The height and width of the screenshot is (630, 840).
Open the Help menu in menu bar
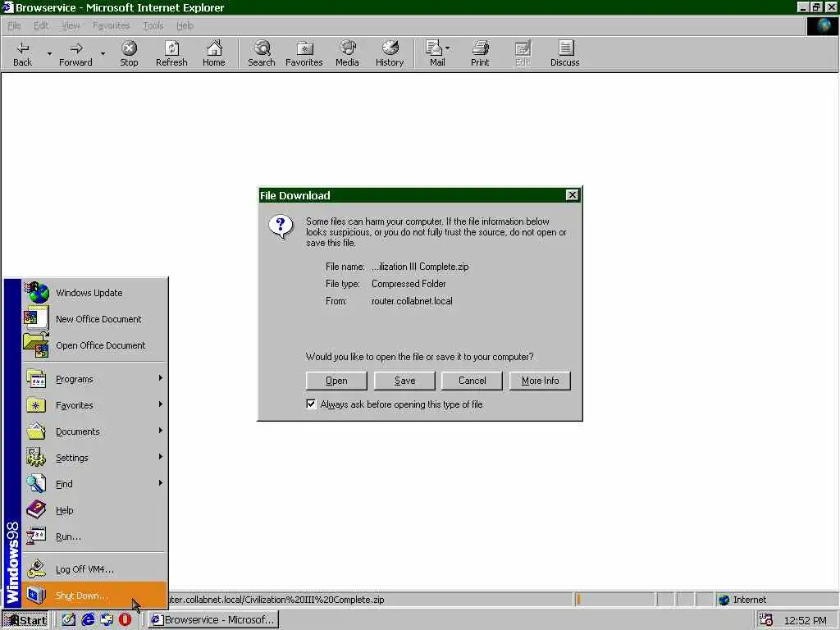185,25
